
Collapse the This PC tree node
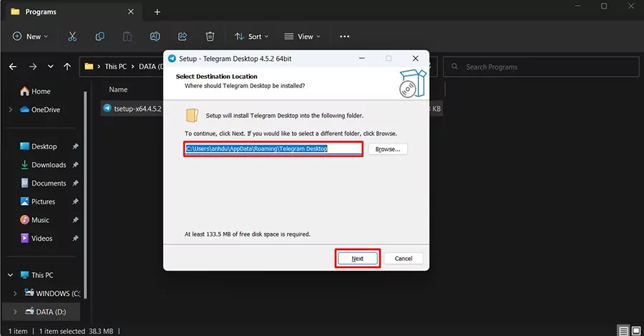pos(11,275)
